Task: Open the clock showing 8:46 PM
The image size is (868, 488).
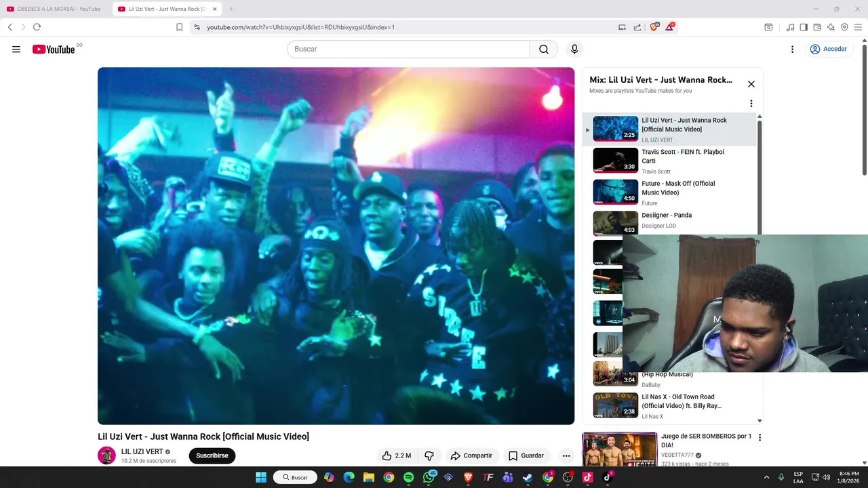Action: coord(849,477)
